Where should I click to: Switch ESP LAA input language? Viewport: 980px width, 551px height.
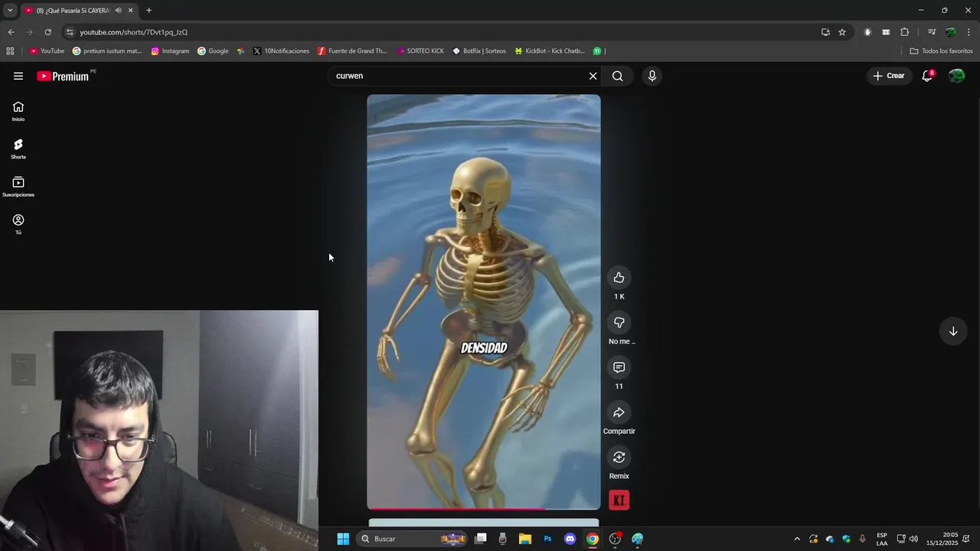[882, 539]
